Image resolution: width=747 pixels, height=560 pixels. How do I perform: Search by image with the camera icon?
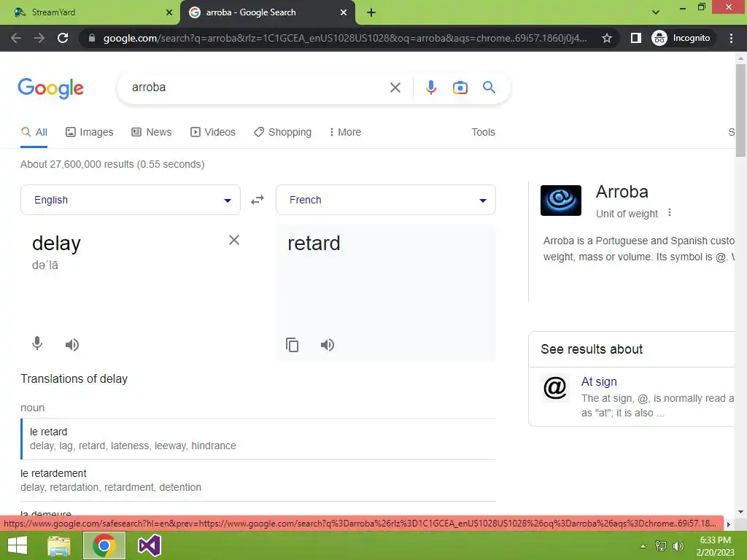click(x=460, y=87)
